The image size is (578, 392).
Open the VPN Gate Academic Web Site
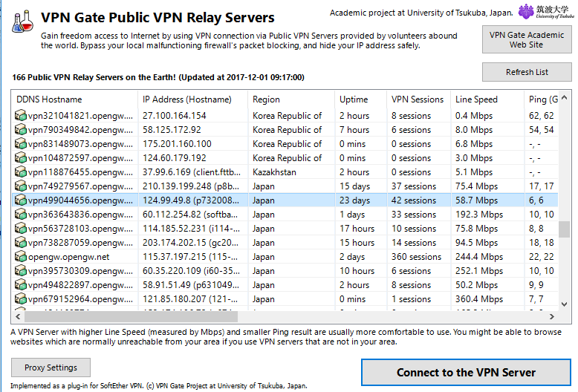(x=527, y=40)
